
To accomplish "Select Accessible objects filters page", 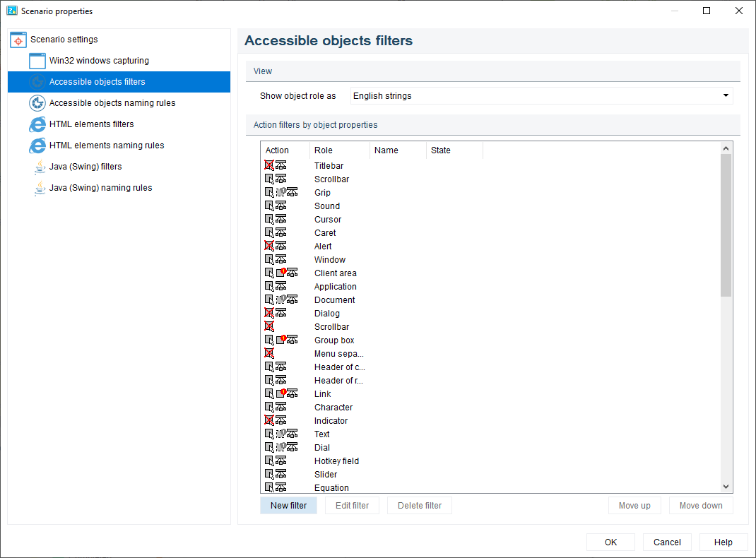I will click(x=98, y=82).
